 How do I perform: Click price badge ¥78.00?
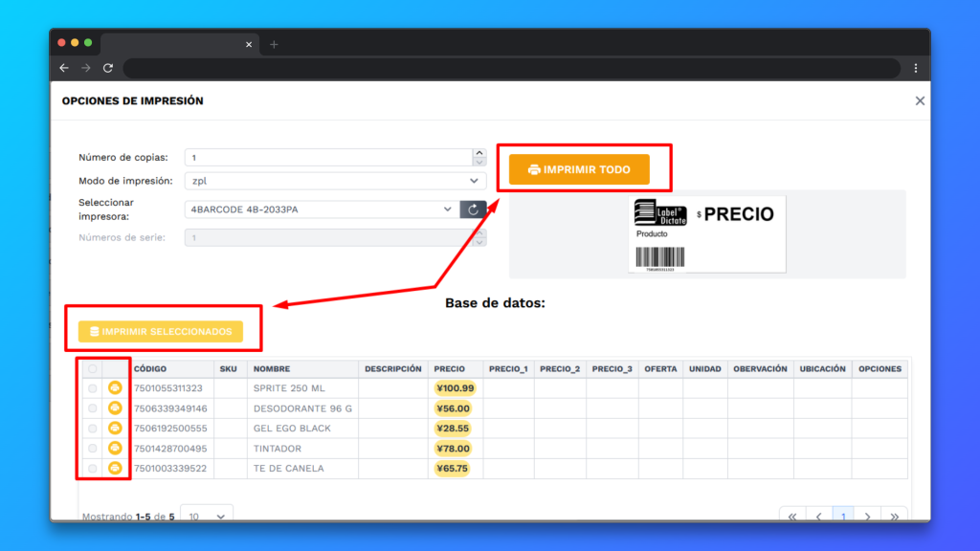(x=453, y=448)
